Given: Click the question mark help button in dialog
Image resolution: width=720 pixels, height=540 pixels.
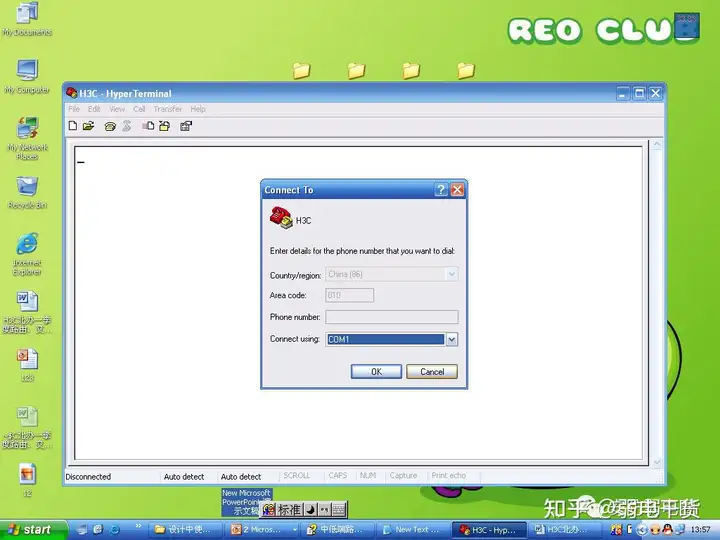Looking at the screenshot, I should tap(441, 190).
